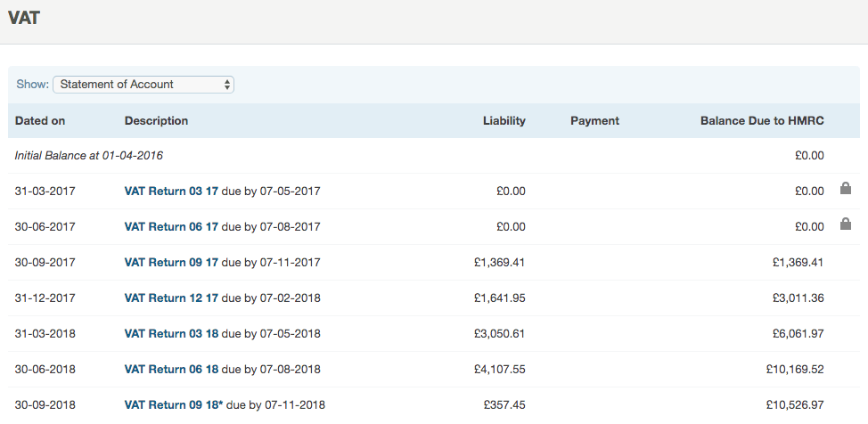Screen dimensions: 868x424
Task: Click the Dated on column header
Action: coord(40,120)
